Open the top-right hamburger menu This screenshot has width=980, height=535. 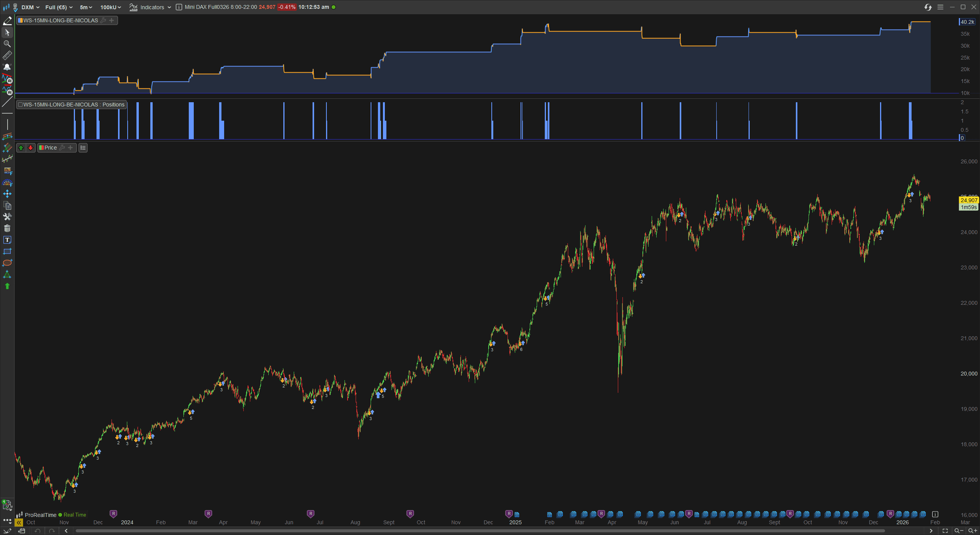pyautogui.click(x=940, y=7)
